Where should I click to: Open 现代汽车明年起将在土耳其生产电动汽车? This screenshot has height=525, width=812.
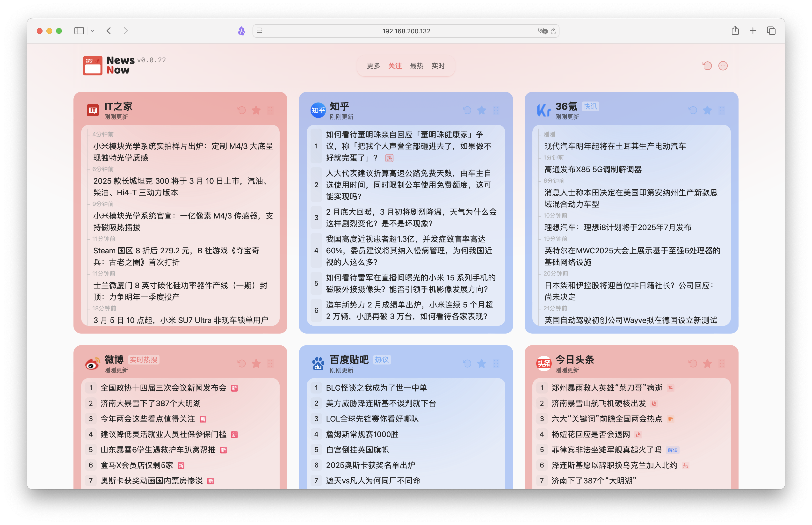(615, 146)
